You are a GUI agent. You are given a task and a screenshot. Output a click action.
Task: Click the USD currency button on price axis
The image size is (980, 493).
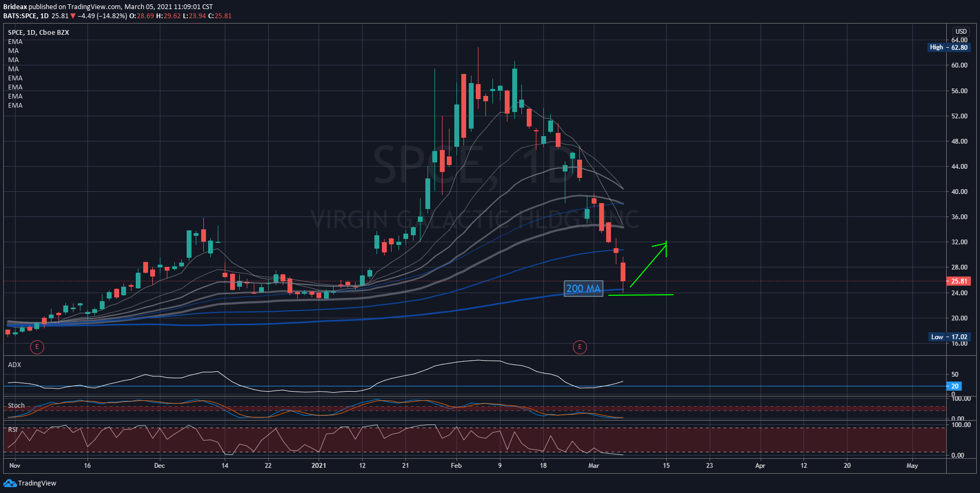pyautogui.click(x=961, y=32)
